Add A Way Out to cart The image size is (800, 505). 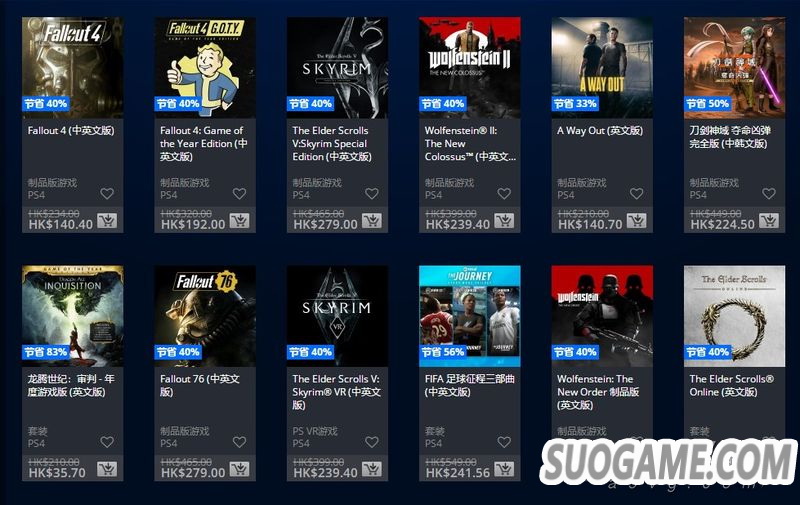click(637, 221)
